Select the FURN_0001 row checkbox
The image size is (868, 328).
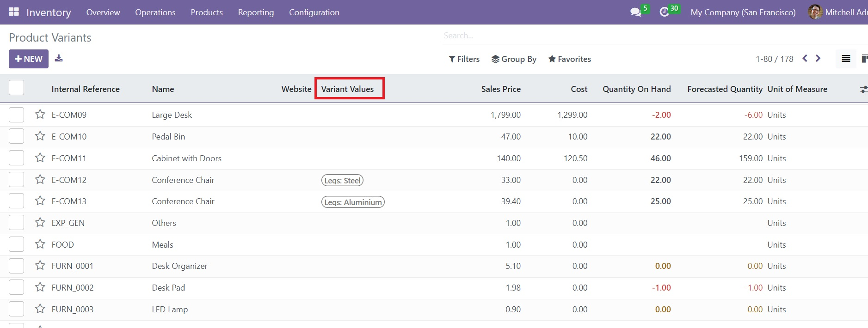[16, 266]
